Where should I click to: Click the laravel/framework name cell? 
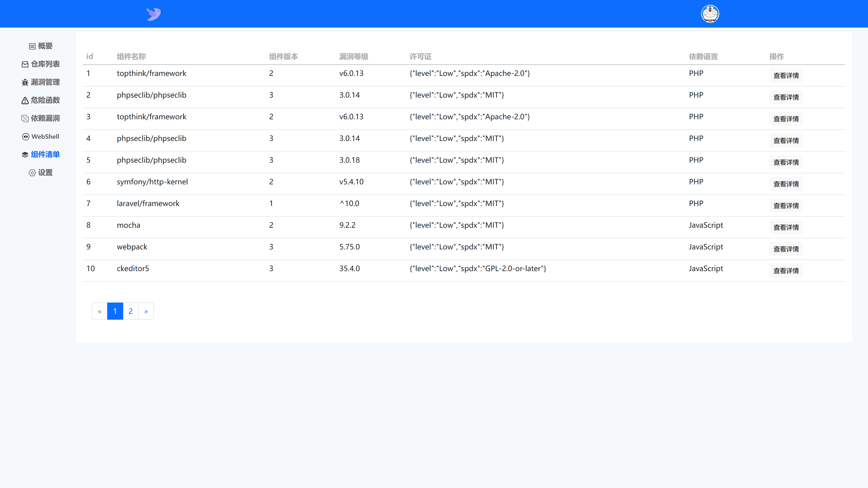tap(148, 203)
